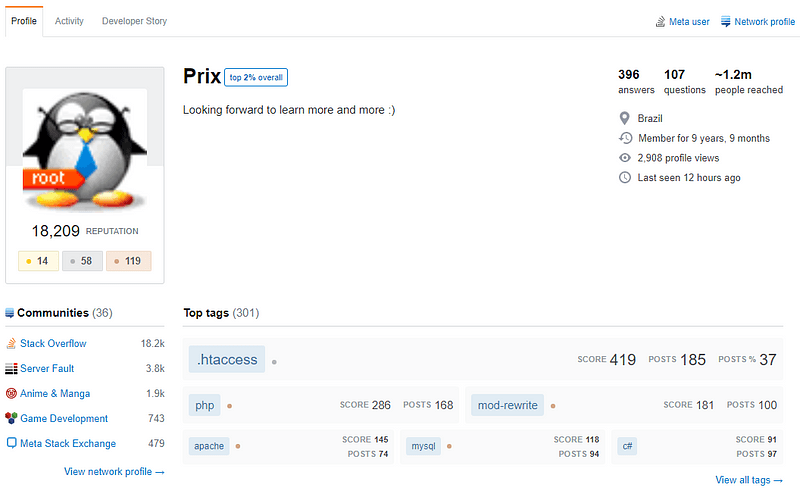
Task: Select the mysql tag
Action: point(423,446)
